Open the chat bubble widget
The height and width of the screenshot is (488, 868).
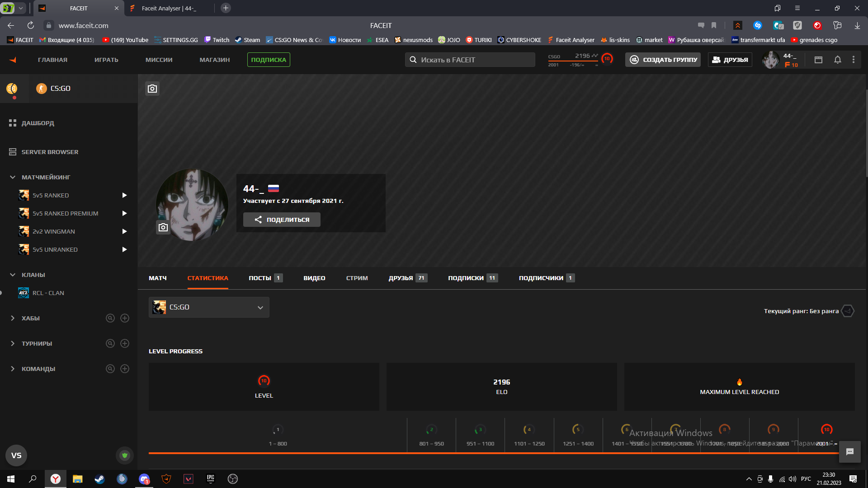tap(850, 452)
